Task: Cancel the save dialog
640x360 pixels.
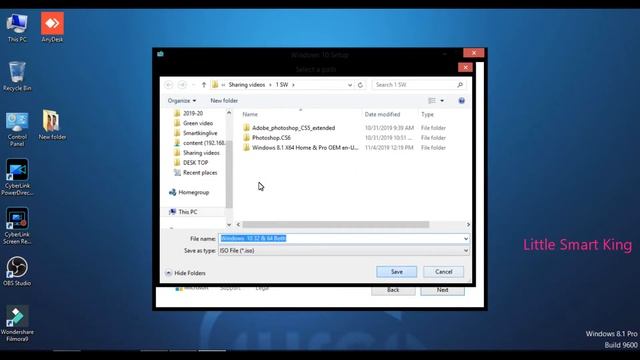Action: coord(443,272)
